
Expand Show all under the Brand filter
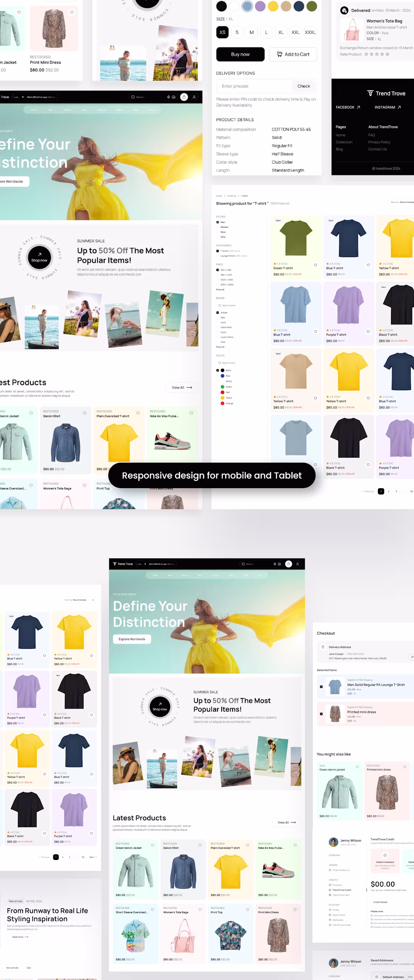(220, 347)
